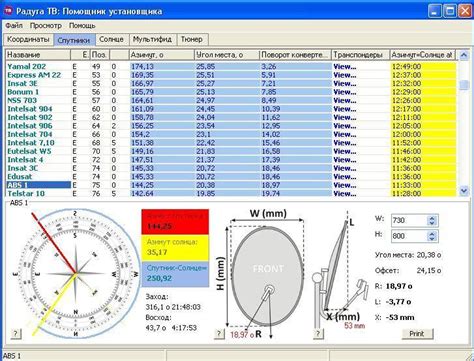This screenshot has width=474, height=361.
Task: Open the Мультифид tab
Action: (x=152, y=39)
